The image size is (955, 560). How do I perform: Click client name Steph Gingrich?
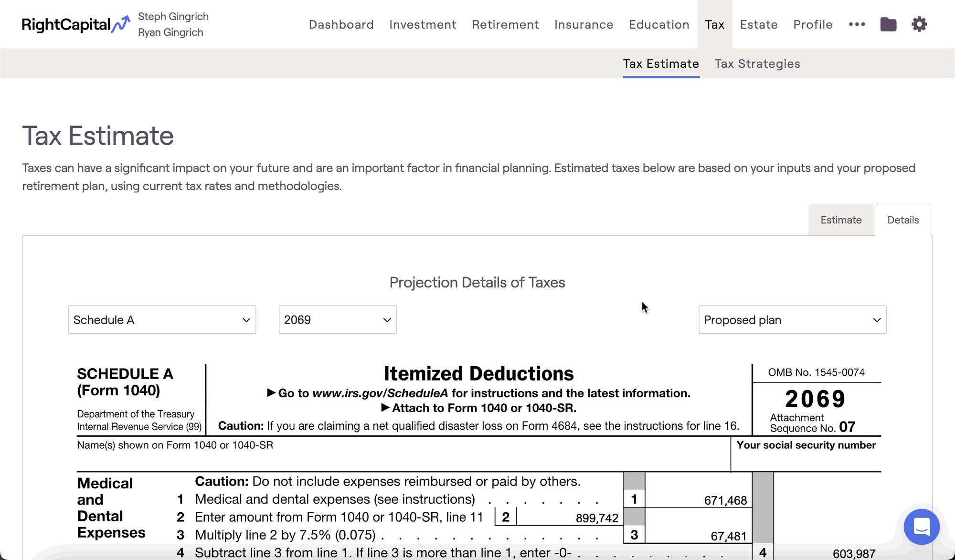tap(173, 16)
